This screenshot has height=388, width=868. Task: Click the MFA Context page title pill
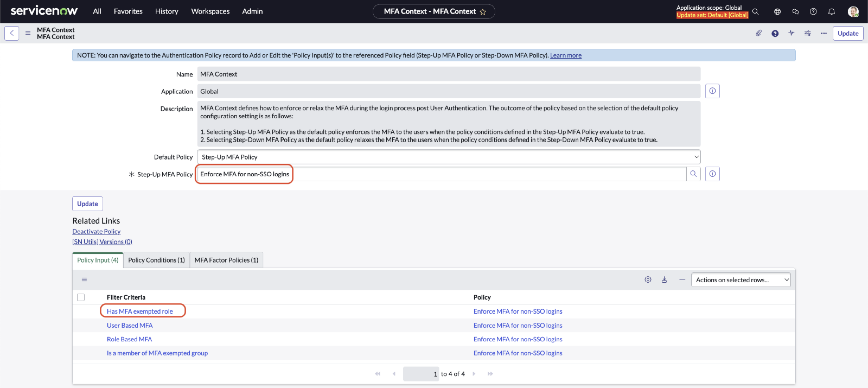coord(434,11)
